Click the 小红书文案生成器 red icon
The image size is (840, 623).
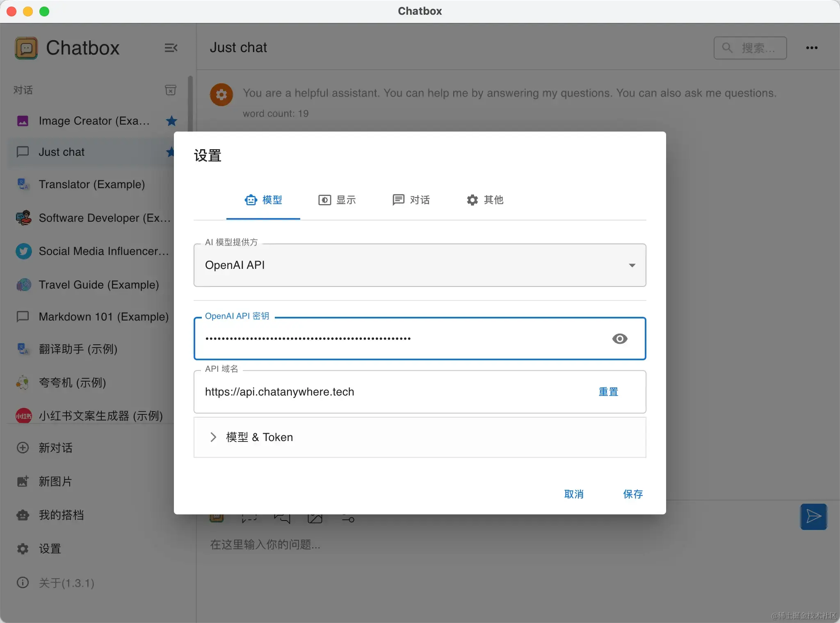point(23,416)
